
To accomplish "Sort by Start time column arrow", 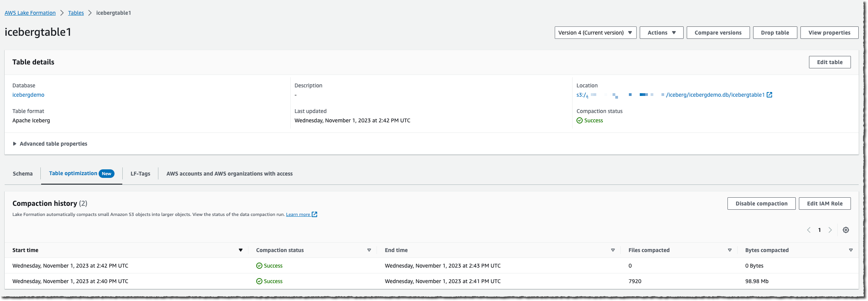I will pyautogui.click(x=241, y=250).
